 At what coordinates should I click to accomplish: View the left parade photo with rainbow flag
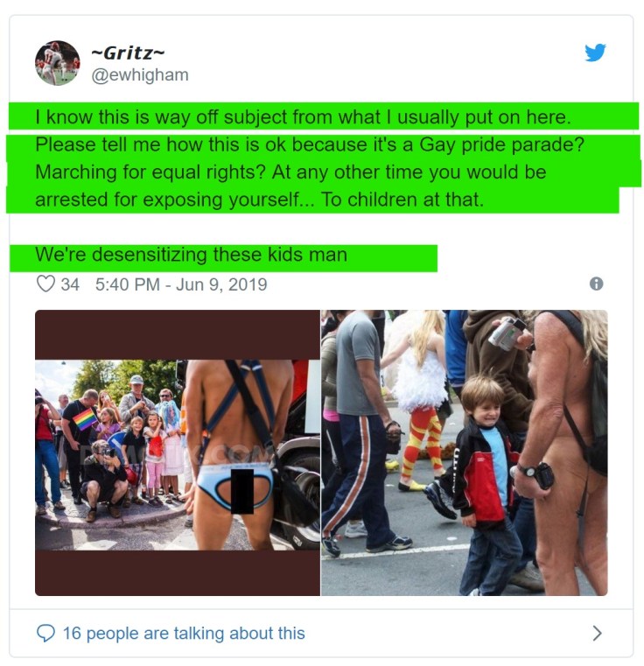point(178,452)
